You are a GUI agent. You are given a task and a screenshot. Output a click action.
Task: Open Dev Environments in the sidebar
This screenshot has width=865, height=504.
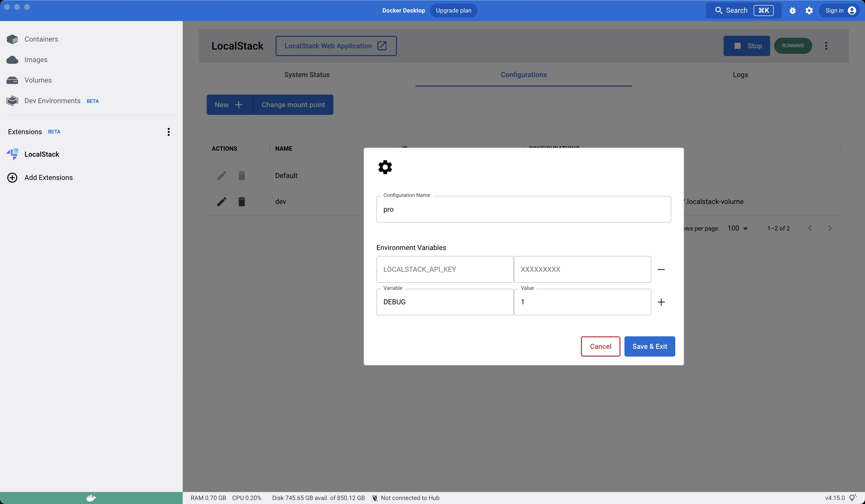coord(52,101)
